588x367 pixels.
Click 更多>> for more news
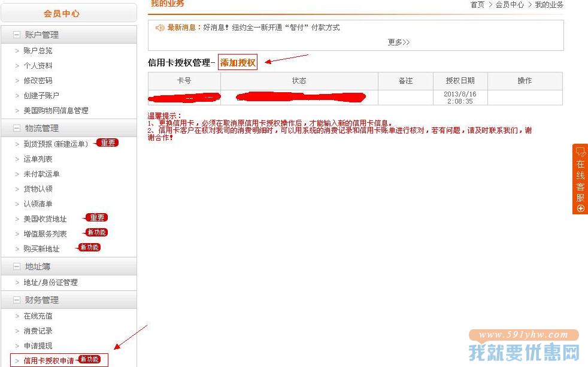(x=399, y=42)
